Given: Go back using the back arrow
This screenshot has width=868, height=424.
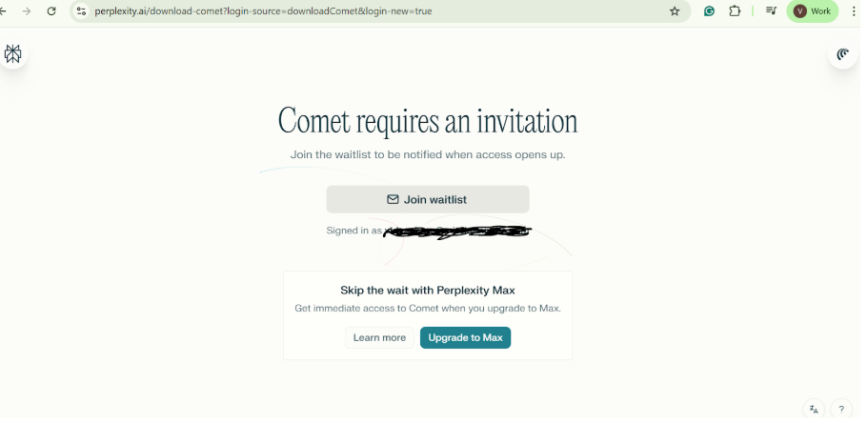Looking at the screenshot, I should click(3, 11).
